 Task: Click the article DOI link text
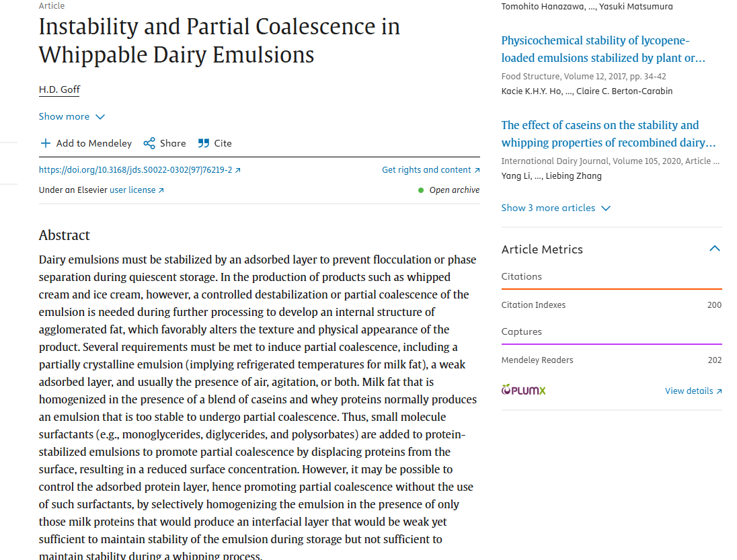[135, 170]
